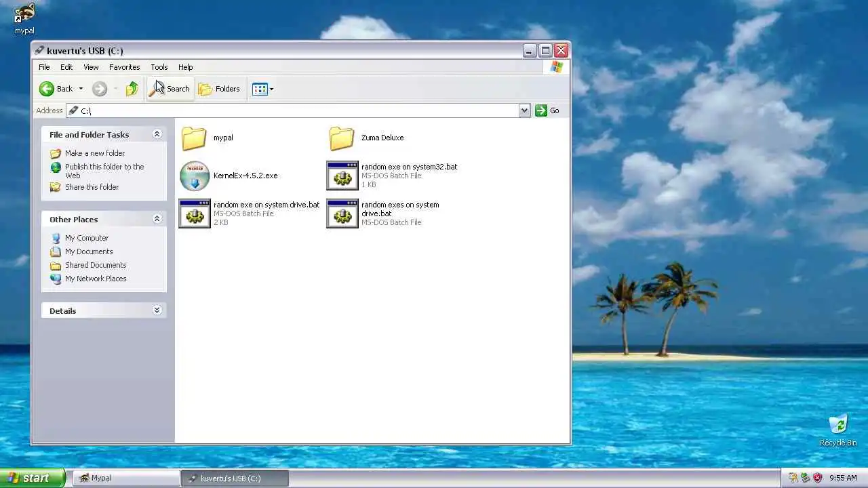The width and height of the screenshot is (868, 488).
Task: Click the Go button
Action: 547,110
